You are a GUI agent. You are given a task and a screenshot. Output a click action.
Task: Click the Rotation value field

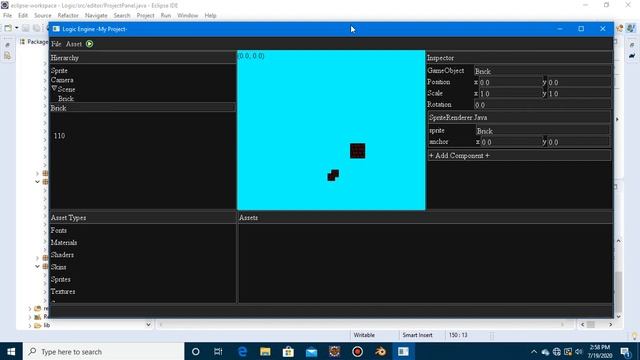coord(542,105)
